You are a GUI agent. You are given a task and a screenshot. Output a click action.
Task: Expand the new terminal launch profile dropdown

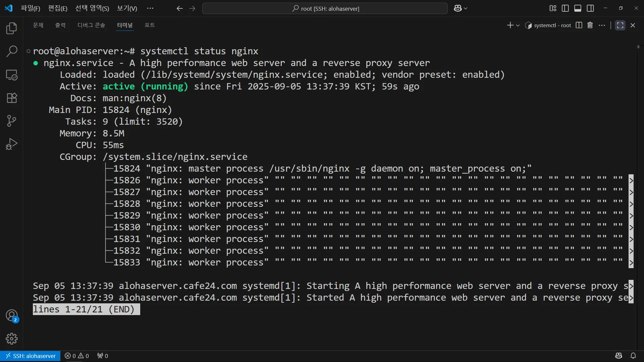click(x=518, y=25)
